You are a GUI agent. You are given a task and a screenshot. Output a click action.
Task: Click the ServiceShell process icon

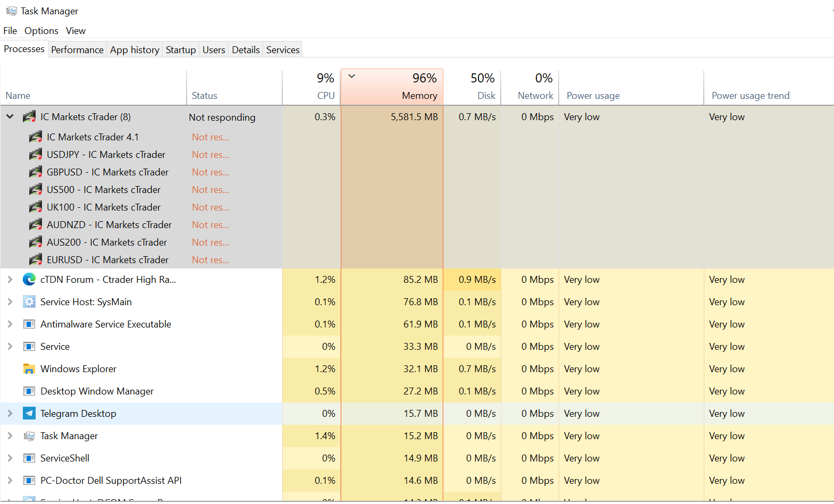(29, 458)
